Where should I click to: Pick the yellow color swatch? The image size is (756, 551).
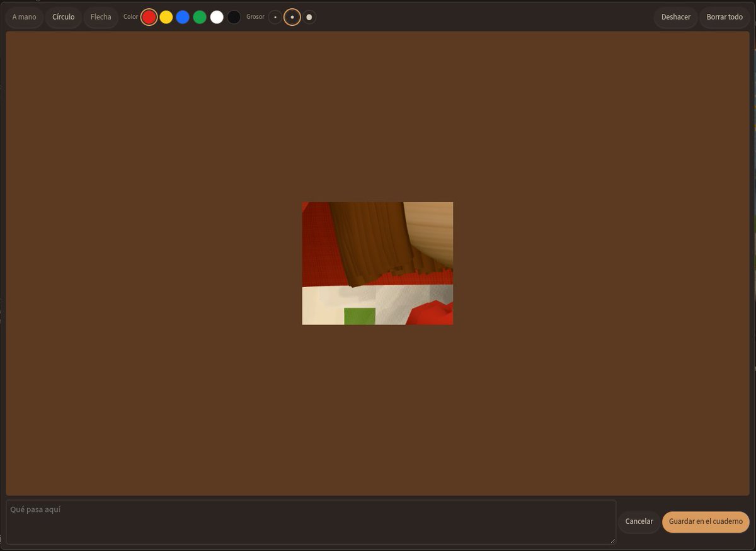point(166,17)
